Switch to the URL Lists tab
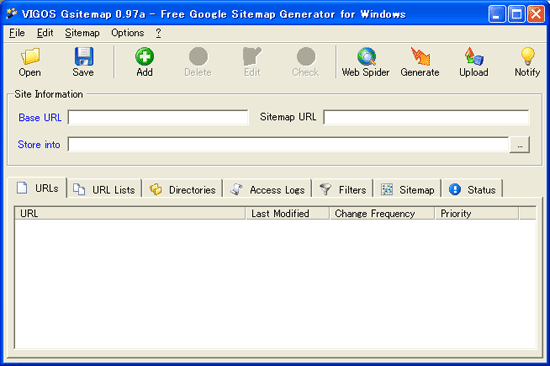Image resolution: width=550 pixels, height=366 pixels. click(104, 189)
